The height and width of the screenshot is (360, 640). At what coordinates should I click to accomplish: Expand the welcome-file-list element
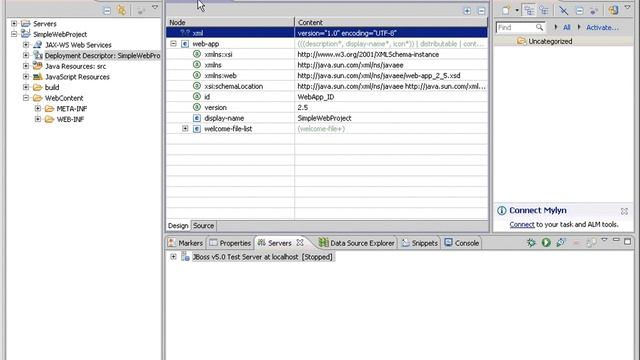185,129
